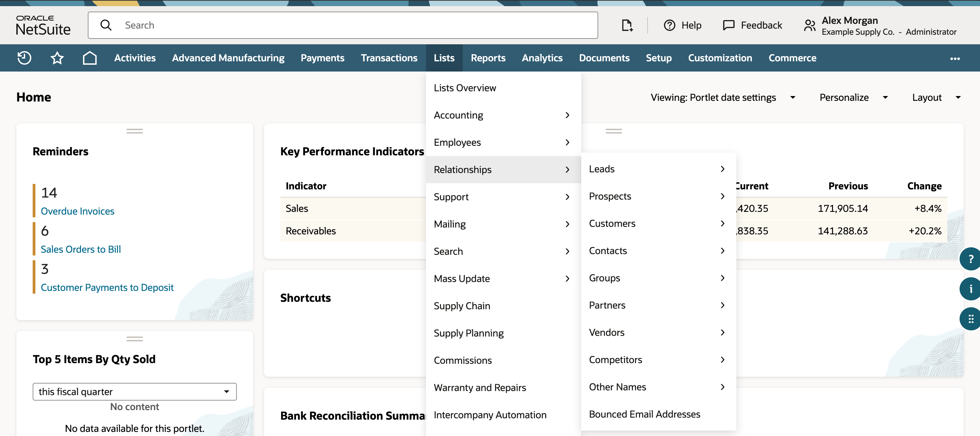Open the Employees submenu item
Image resolution: width=980 pixels, height=436 pixels.
pyautogui.click(x=503, y=142)
